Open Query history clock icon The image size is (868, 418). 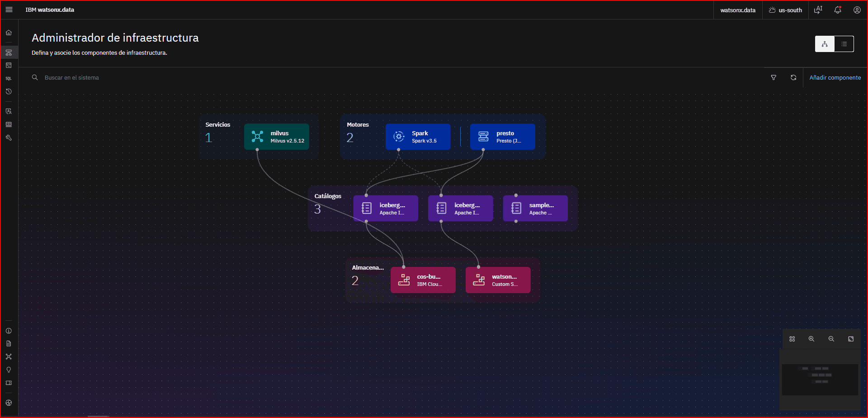click(9, 91)
